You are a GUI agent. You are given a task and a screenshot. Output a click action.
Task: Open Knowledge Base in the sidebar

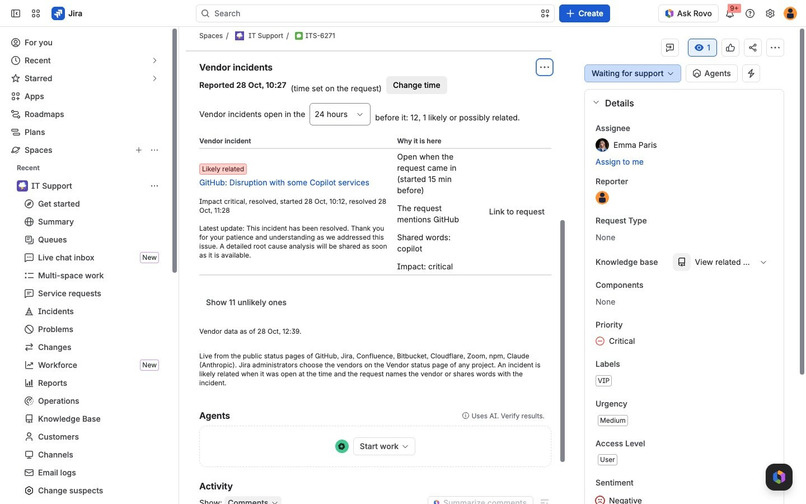[x=69, y=419]
